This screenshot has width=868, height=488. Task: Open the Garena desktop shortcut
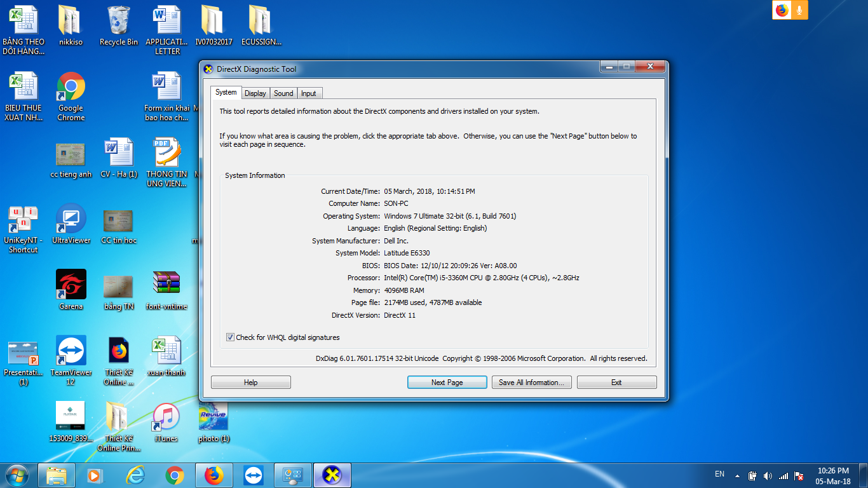[x=71, y=285]
